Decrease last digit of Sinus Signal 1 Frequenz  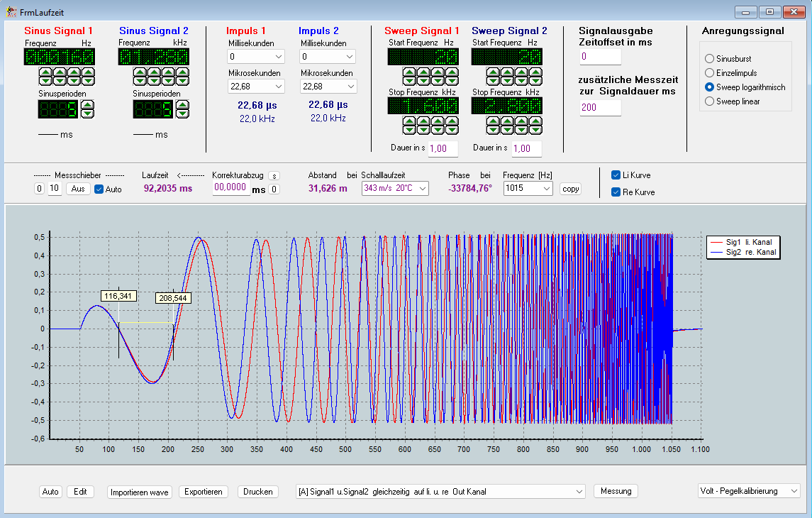point(89,81)
